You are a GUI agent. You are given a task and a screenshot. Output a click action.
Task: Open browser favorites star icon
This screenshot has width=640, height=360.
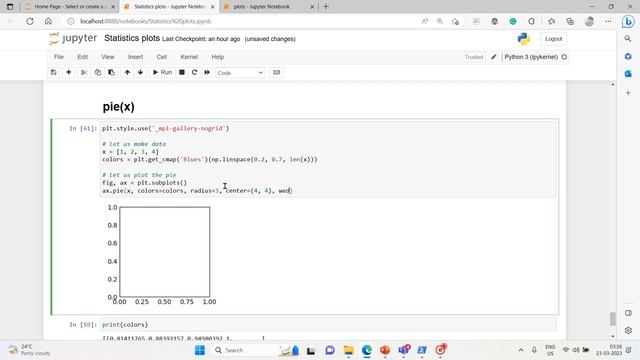[x=551, y=21]
